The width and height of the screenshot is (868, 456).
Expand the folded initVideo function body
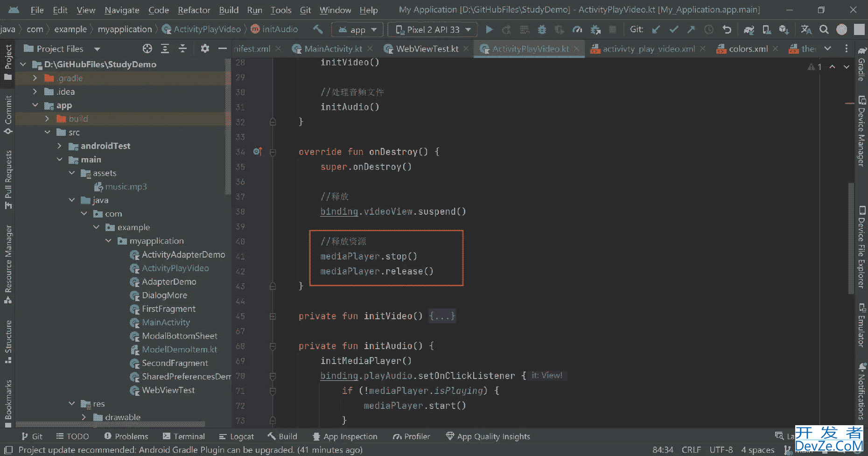273,316
